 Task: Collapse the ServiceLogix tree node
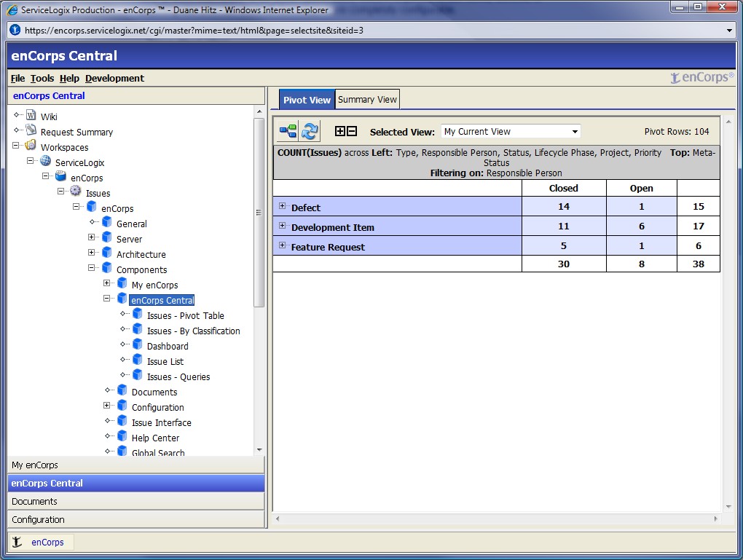point(31,161)
